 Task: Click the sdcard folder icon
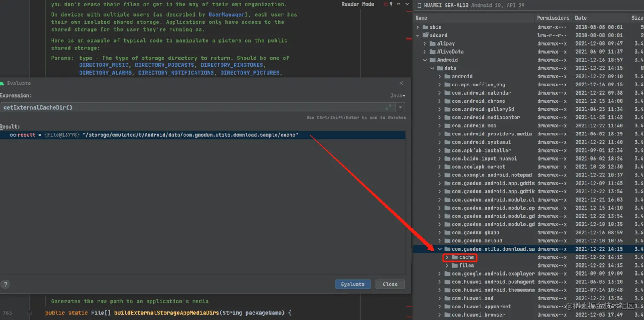[x=425, y=35]
